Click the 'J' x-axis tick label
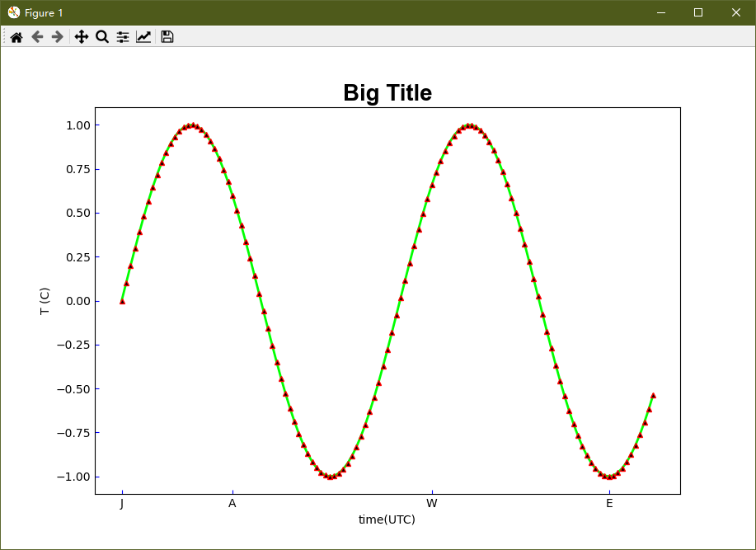The image size is (756, 550). (122, 504)
